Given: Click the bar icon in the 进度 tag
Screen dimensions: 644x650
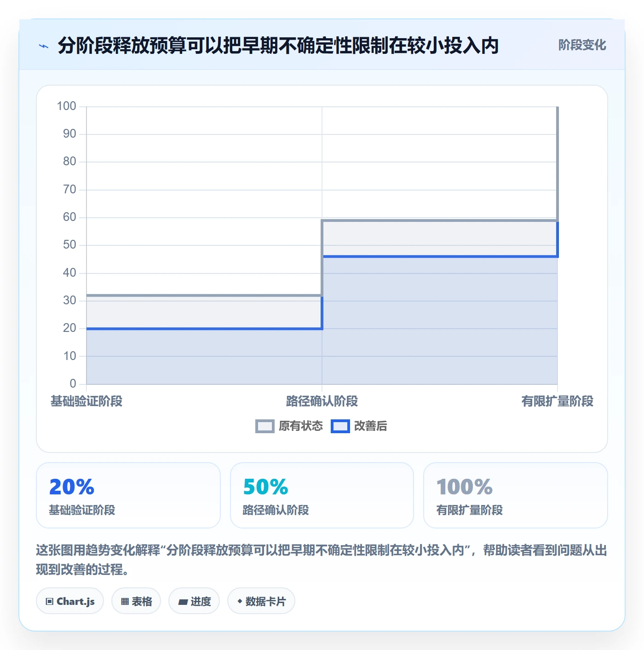Looking at the screenshot, I should coord(183,602).
